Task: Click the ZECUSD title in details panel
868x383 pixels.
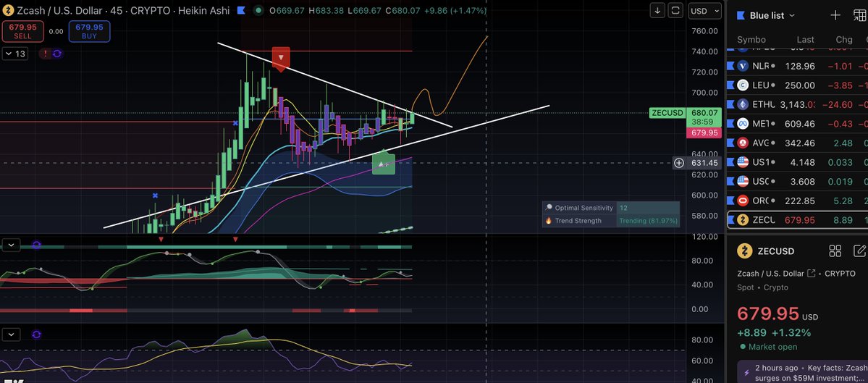Action: tap(775, 251)
